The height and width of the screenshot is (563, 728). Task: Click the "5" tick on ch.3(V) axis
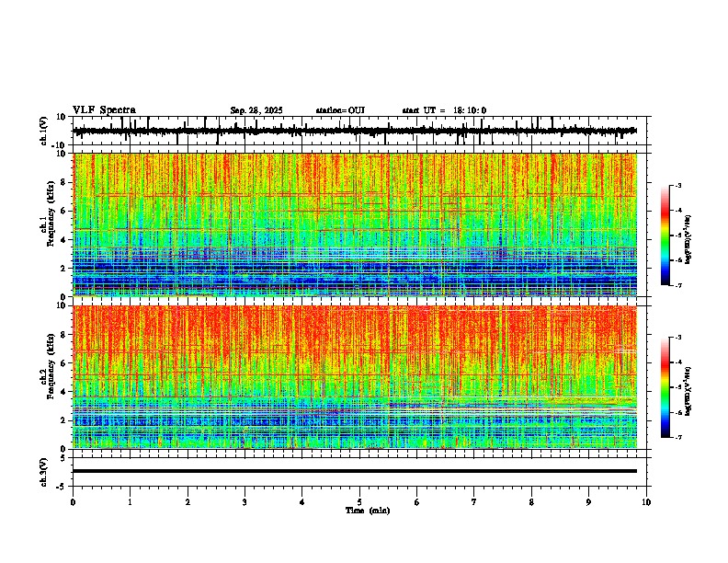tap(63, 457)
